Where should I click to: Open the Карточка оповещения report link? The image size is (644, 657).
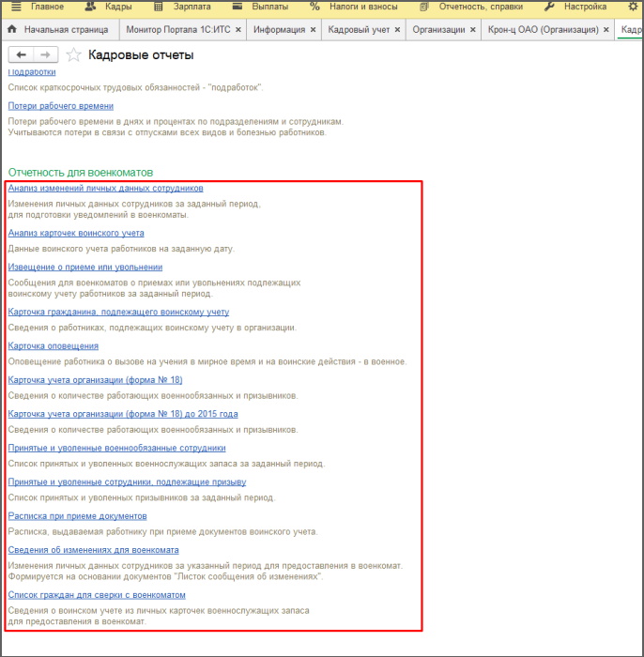click(54, 346)
